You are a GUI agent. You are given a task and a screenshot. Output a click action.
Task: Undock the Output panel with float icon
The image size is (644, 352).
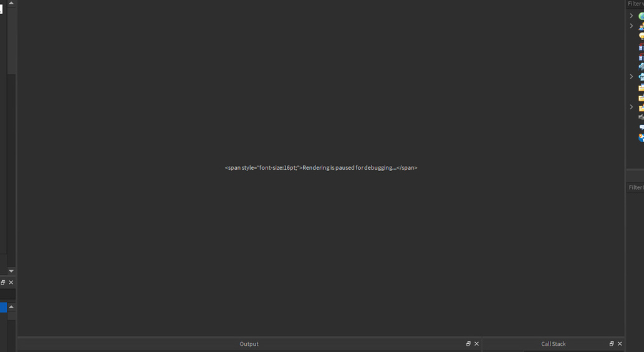pos(468,344)
